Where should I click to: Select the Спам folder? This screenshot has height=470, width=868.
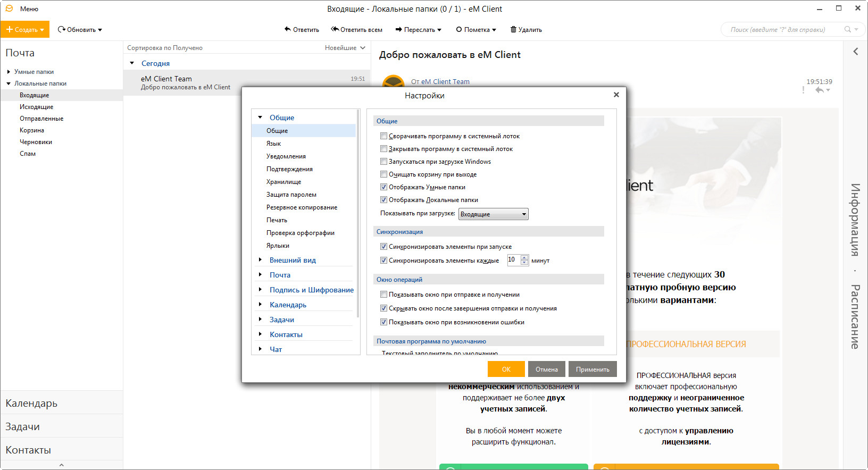(28, 154)
